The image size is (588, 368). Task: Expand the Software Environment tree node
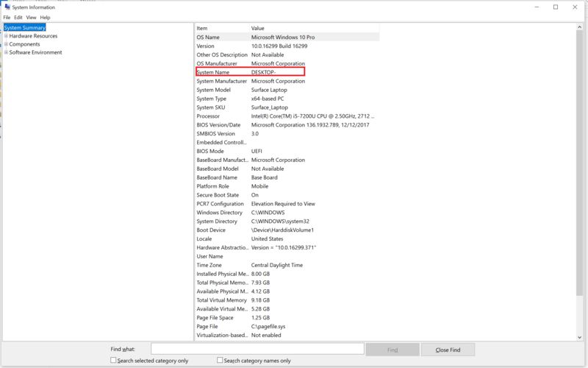pos(6,52)
